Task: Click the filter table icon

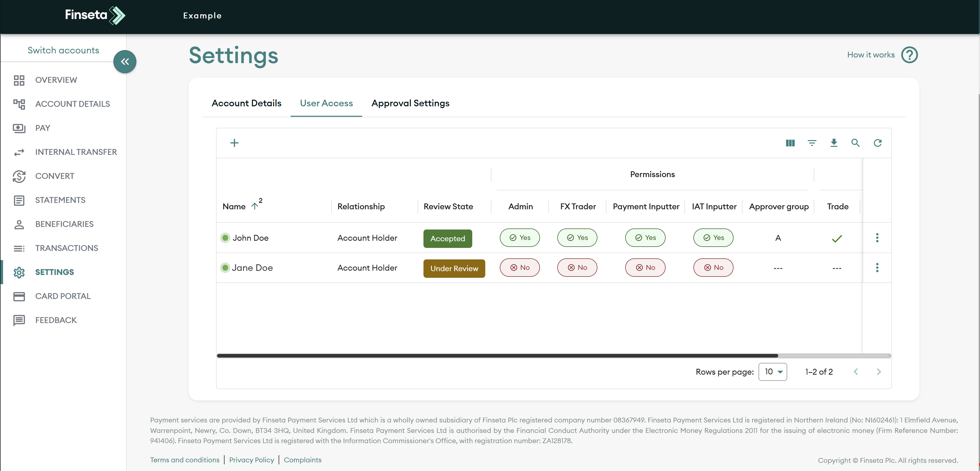Action: tap(812, 143)
